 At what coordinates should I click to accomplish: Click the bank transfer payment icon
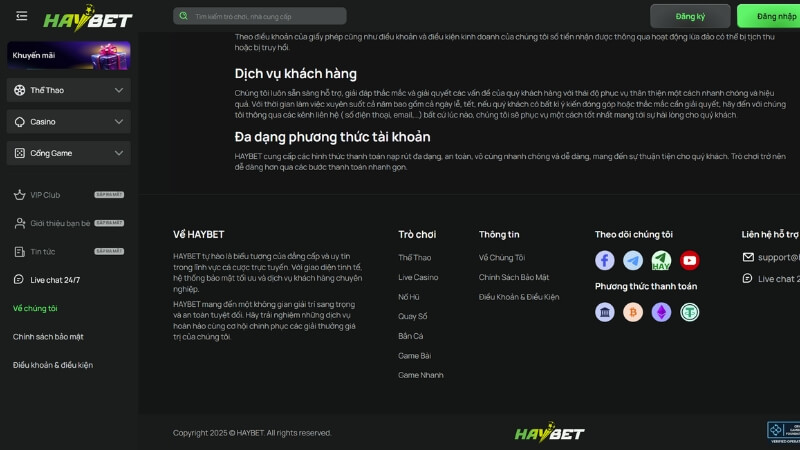[x=605, y=312]
